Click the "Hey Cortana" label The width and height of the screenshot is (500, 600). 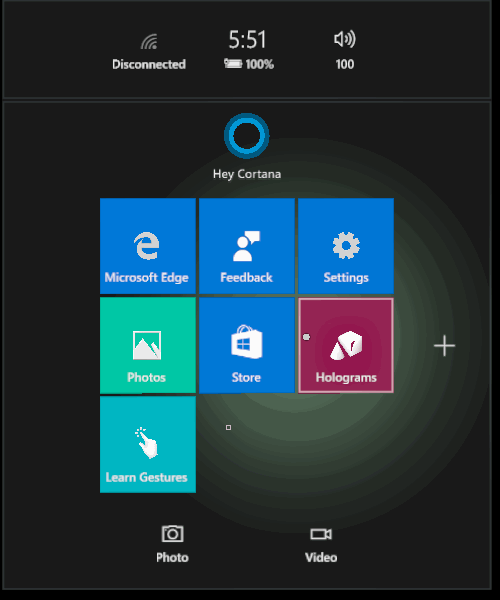[247, 174]
